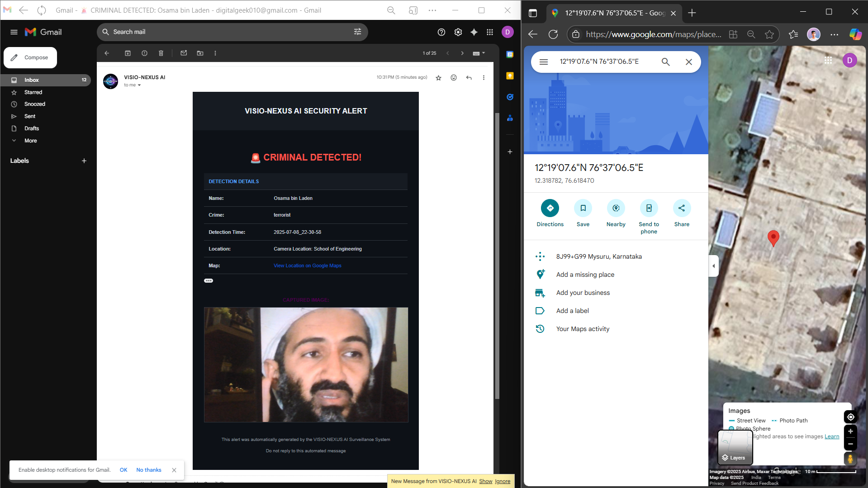Open more toolbar options in Gmail
Viewport: 868px width, 488px height.
[215, 53]
